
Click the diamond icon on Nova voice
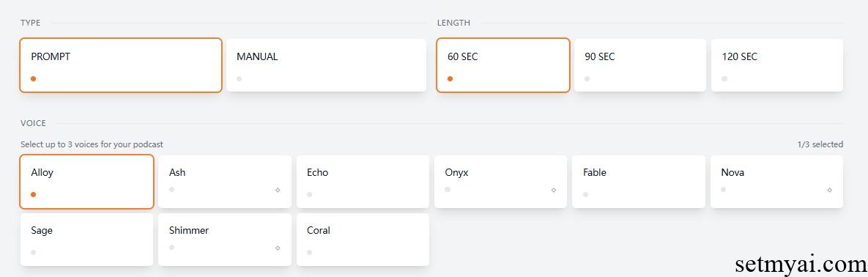click(x=830, y=190)
